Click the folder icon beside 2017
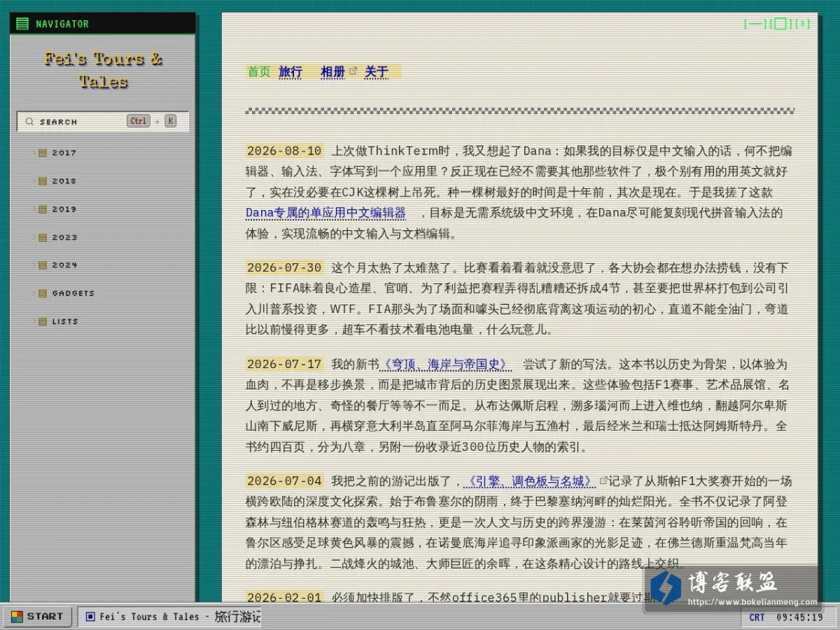This screenshot has width=840, height=630. click(x=43, y=153)
